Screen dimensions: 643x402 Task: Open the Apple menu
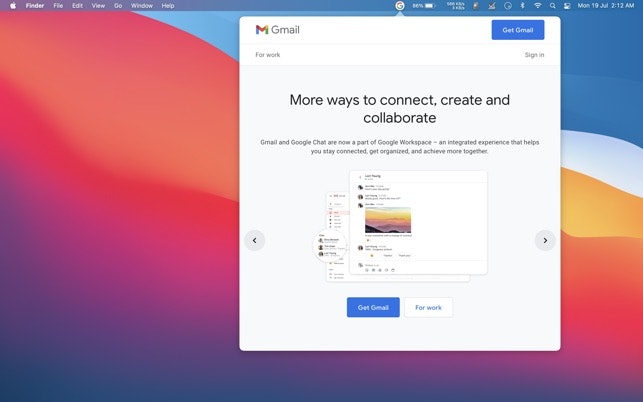[x=13, y=6]
